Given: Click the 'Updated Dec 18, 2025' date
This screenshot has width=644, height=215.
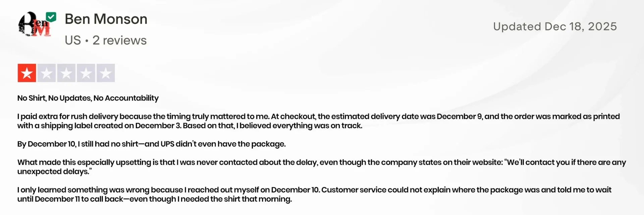Looking at the screenshot, I should tap(555, 27).
